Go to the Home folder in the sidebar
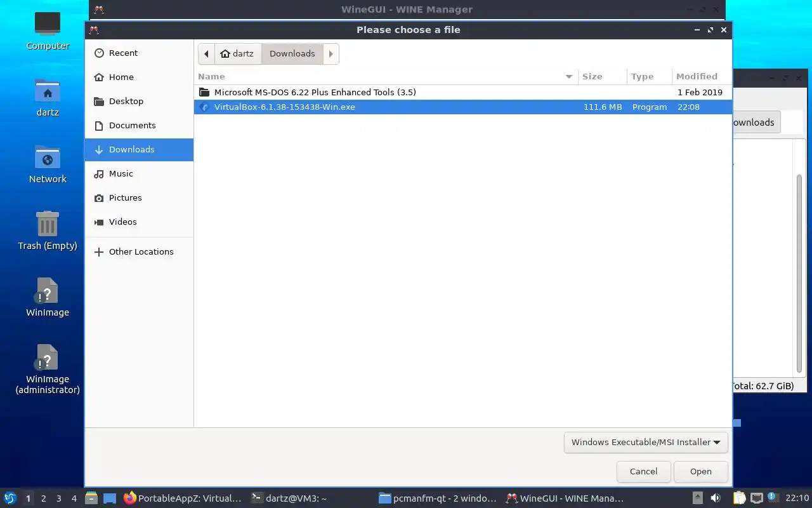Image resolution: width=812 pixels, height=508 pixels. coord(139,77)
